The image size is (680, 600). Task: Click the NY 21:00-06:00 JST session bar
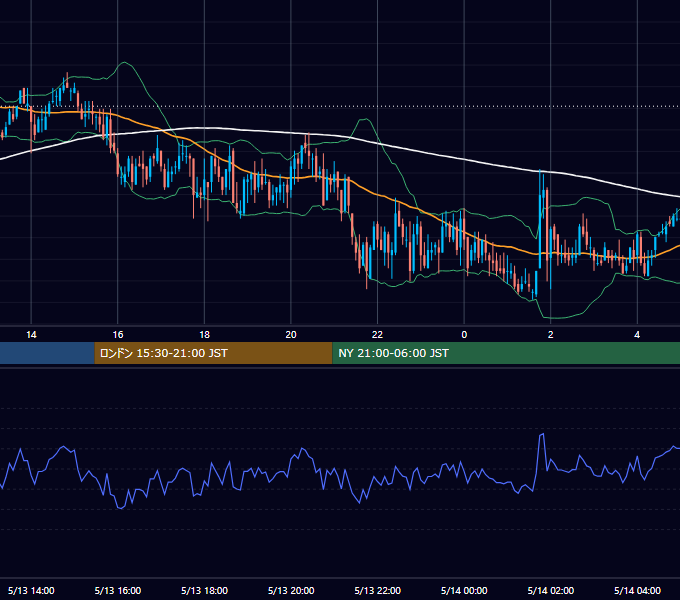tap(506, 353)
